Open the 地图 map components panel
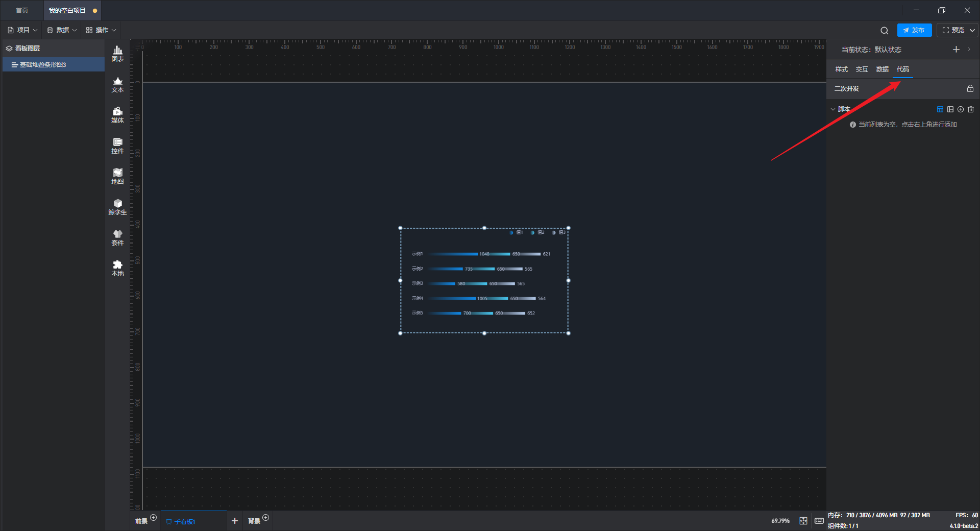The width and height of the screenshot is (980, 531). (x=117, y=176)
